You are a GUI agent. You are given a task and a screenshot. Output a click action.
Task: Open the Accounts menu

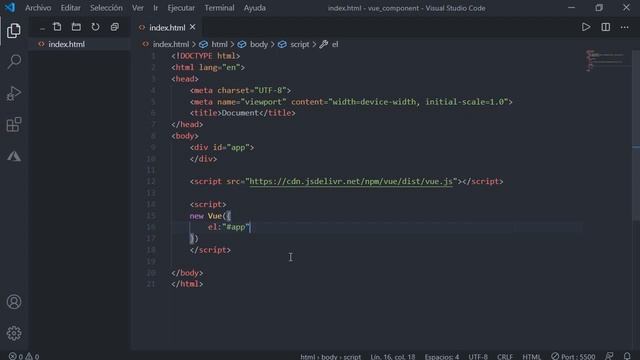13,302
